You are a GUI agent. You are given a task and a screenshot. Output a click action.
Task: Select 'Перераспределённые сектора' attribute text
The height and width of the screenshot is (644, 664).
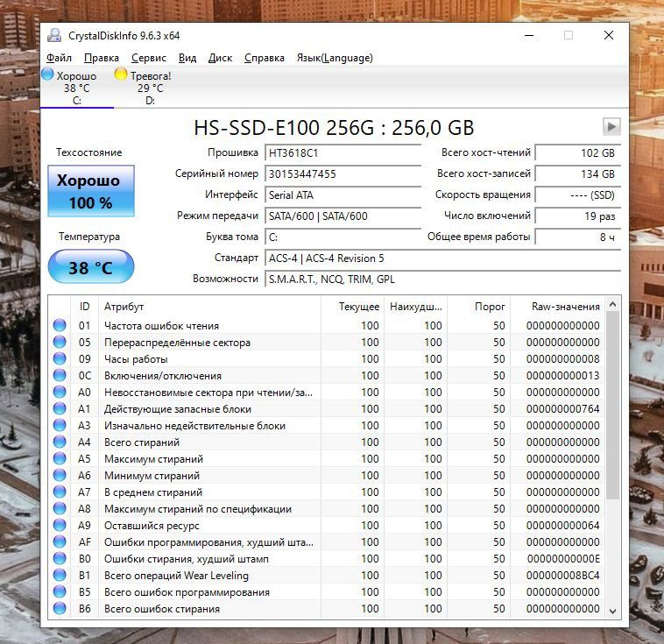[x=177, y=343]
